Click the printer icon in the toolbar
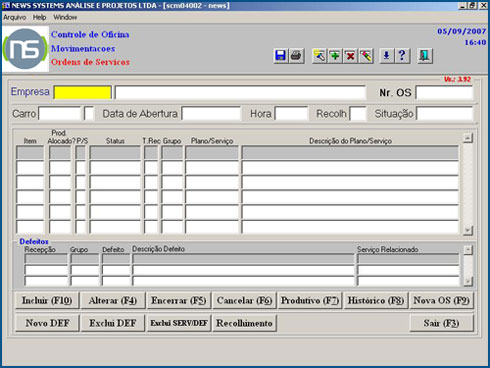 [x=296, y=56]
